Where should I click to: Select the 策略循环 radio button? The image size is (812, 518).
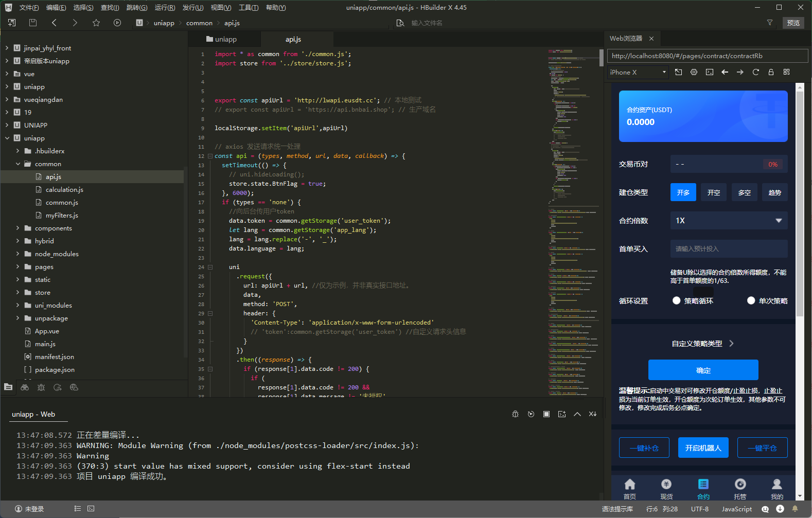point(677,300)
